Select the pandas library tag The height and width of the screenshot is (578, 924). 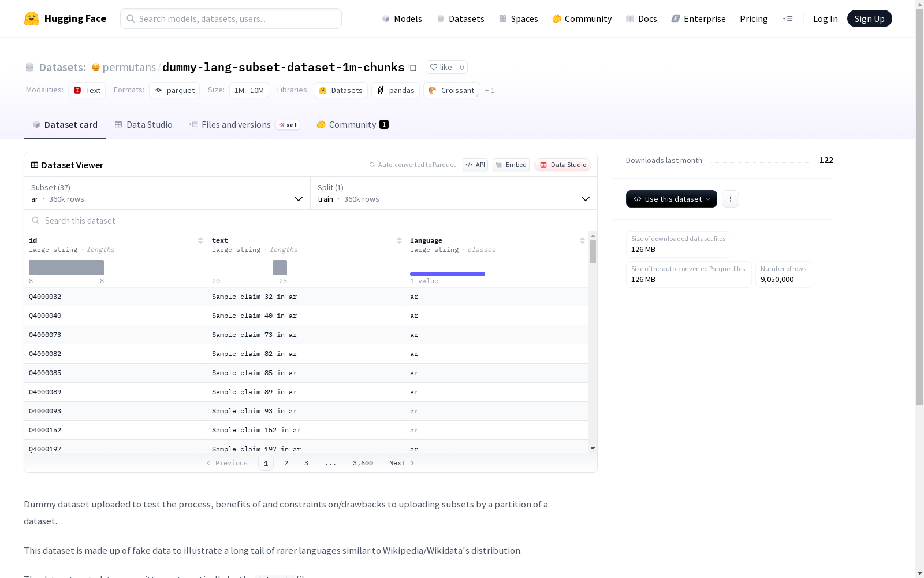click(396, 90)
